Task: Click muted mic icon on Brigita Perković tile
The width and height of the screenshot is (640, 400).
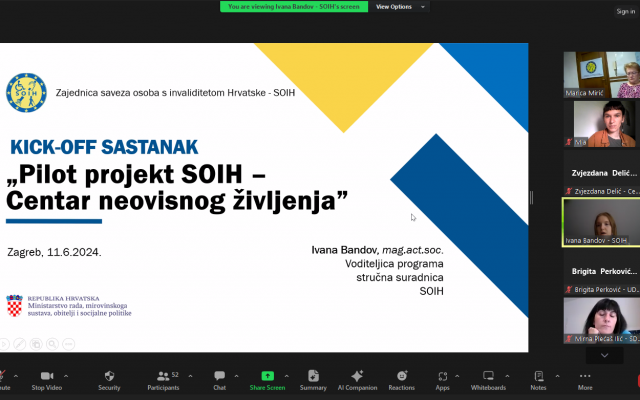Action: click(x=569, y=289)
